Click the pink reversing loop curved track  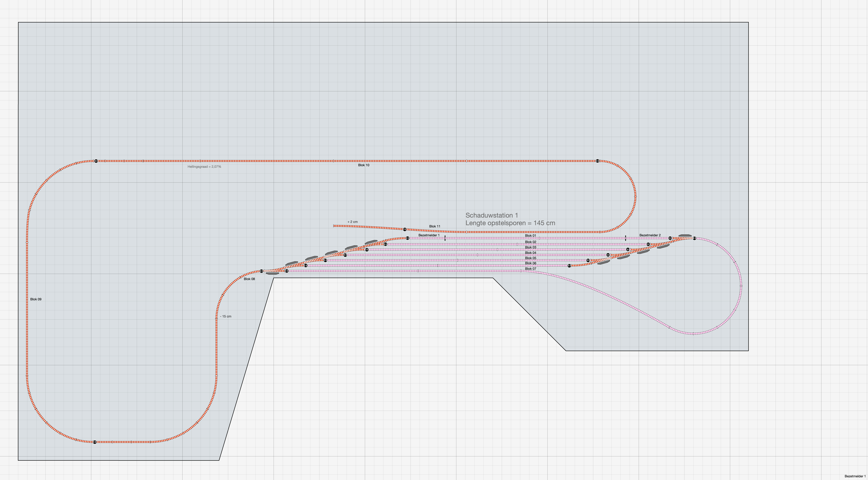[x=741, y=286]
